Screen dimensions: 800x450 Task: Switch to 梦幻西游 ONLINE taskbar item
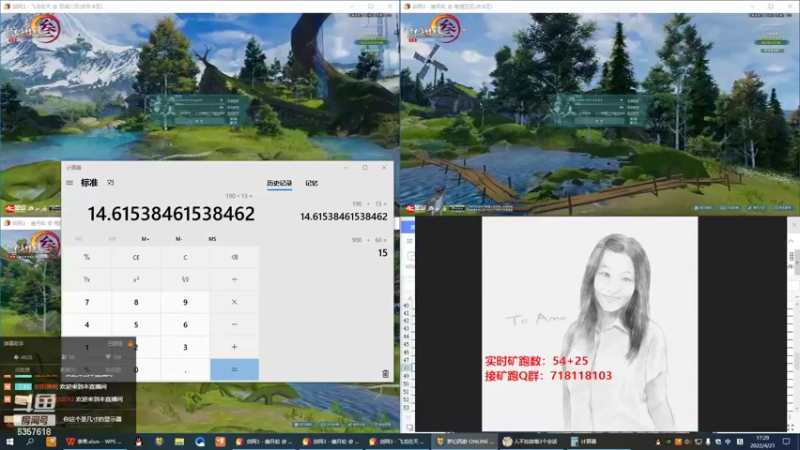coord(464,441)
